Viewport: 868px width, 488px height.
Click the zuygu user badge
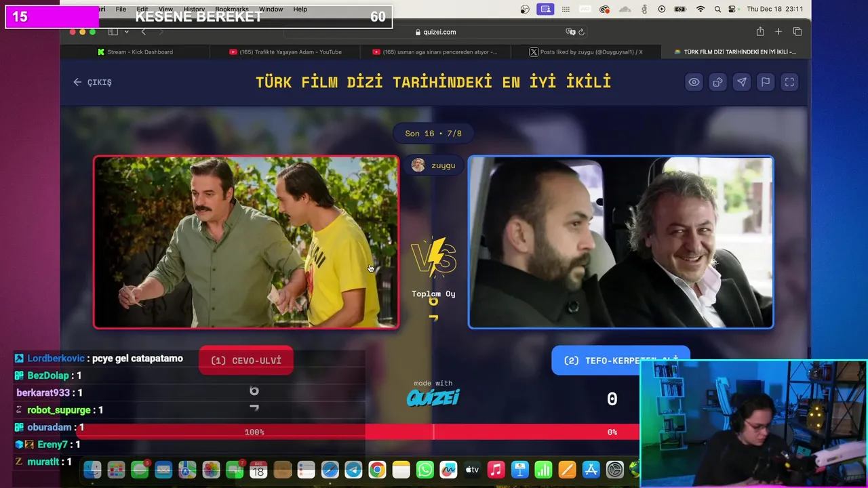[434, 165]
